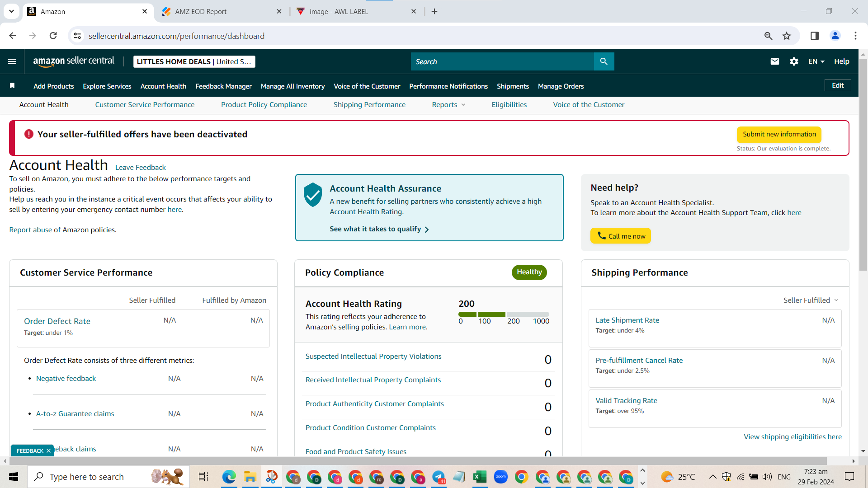The image size is (868, 488).
Task: Open the Windows notification center icon
Action: coord(849,477)
